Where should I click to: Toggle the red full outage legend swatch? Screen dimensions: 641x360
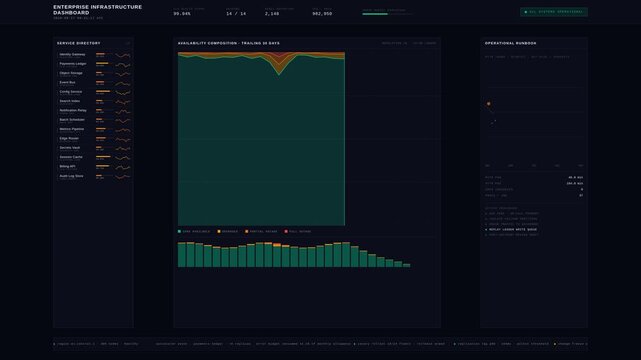point(286,231)
